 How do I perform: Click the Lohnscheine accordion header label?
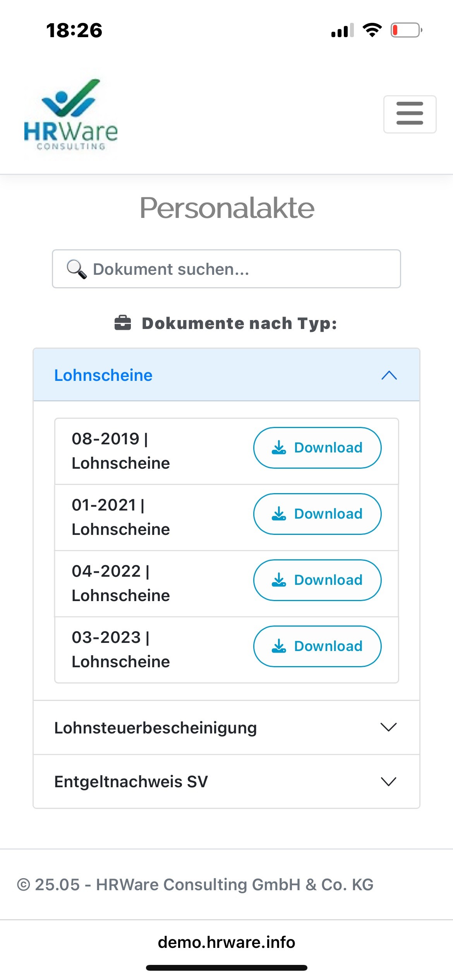coord(103,375)
